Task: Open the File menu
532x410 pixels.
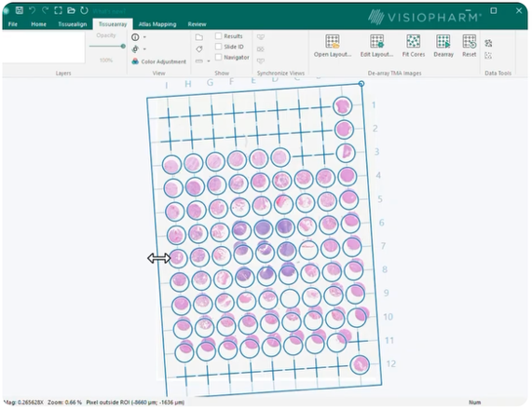Action: tap(13, 24)
